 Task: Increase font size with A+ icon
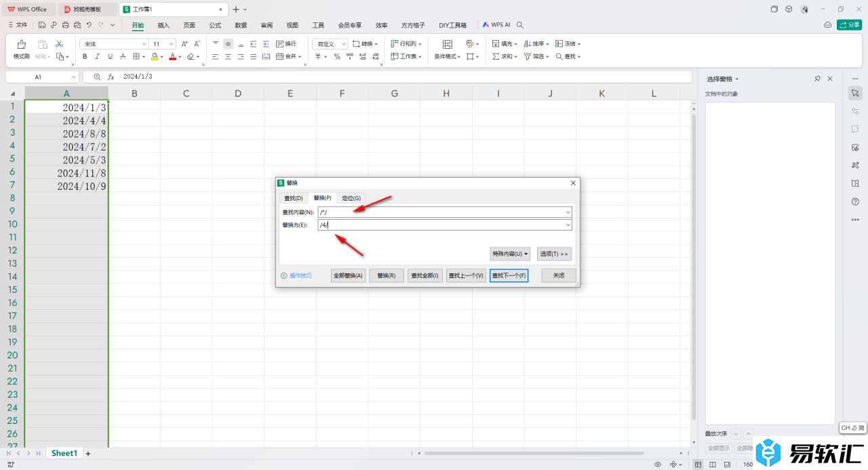(x=184, y=43)
